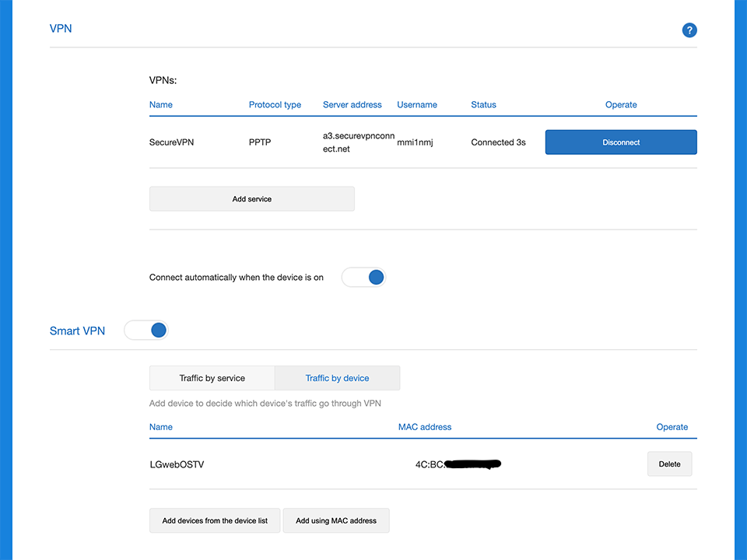Screen dimensions: 747x560
Task: Click the Add service button
Action: point(251,199)
